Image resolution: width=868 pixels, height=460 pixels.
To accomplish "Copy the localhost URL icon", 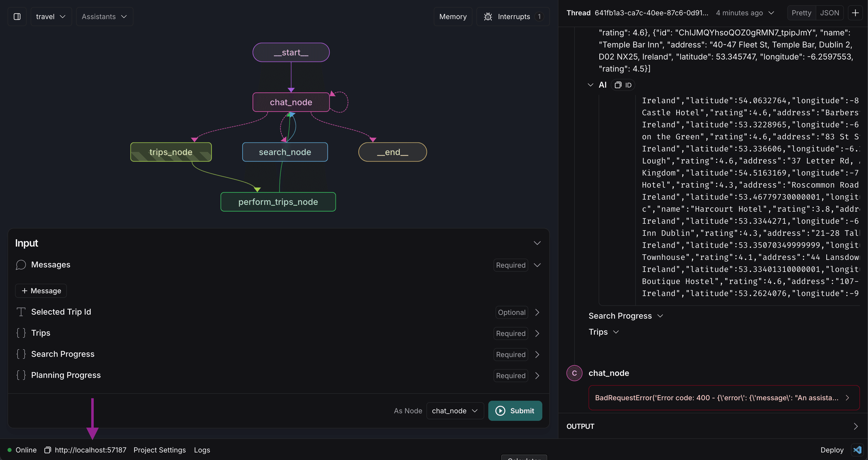I will 47,450.
